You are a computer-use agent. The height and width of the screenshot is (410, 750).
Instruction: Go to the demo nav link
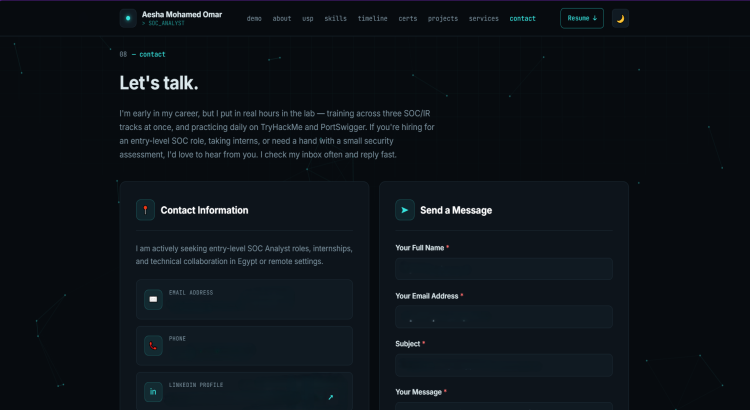click(x=254, y=19)
